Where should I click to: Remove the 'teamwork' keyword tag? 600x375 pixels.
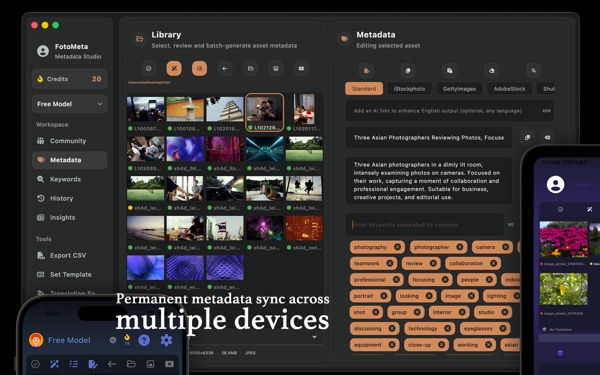point(390,263)
